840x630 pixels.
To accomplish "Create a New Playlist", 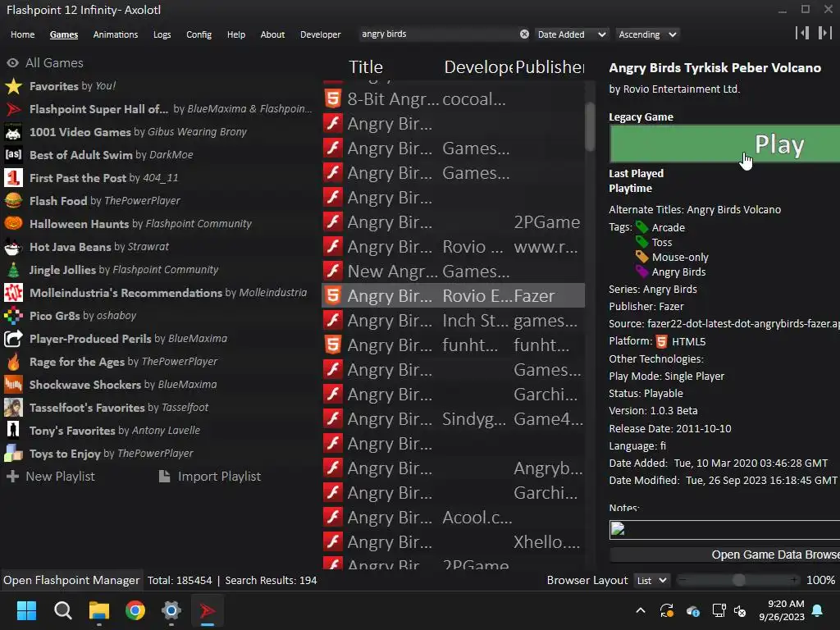I will click(50, 477).
